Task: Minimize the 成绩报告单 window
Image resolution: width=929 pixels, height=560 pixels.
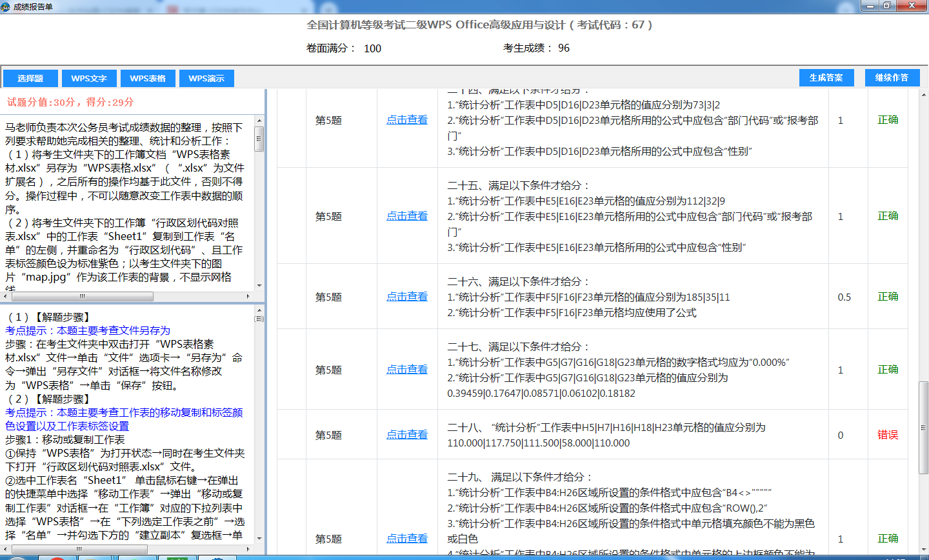Action: [x=870, y=6]
